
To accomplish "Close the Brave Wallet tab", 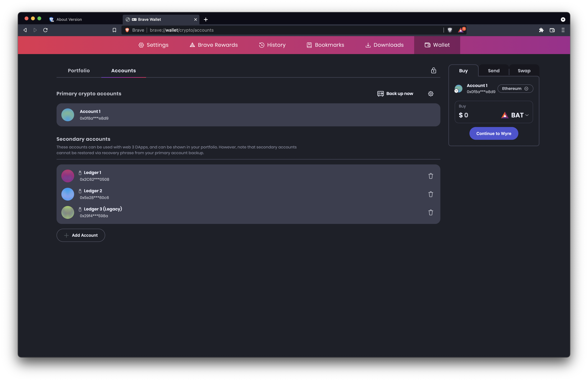I will 195,20.
